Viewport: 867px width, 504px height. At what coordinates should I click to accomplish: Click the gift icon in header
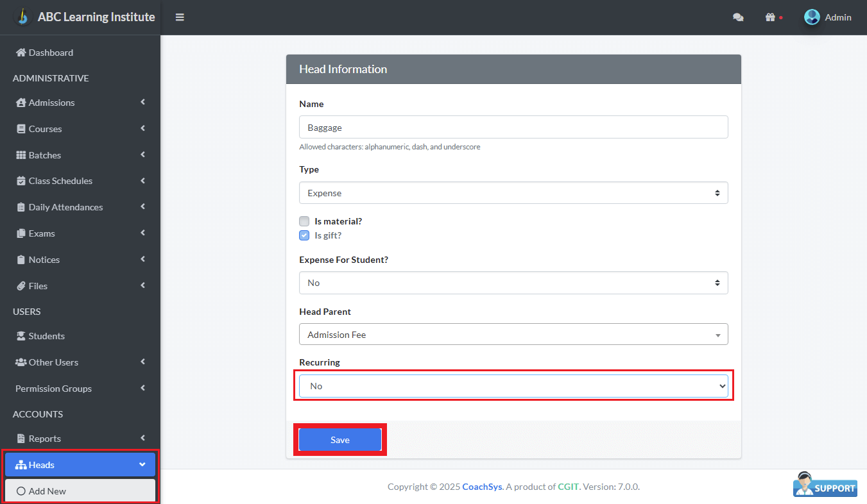(x=770, y=17)
